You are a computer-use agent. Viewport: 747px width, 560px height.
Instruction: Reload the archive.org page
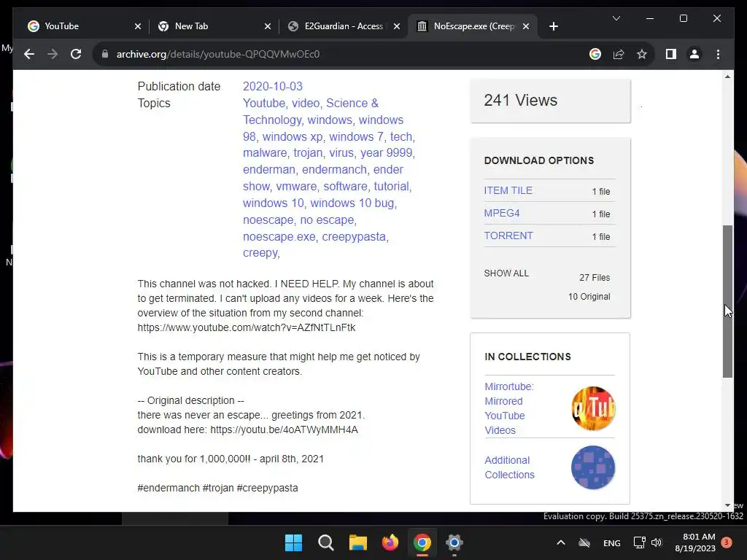(x=76, y=54)
